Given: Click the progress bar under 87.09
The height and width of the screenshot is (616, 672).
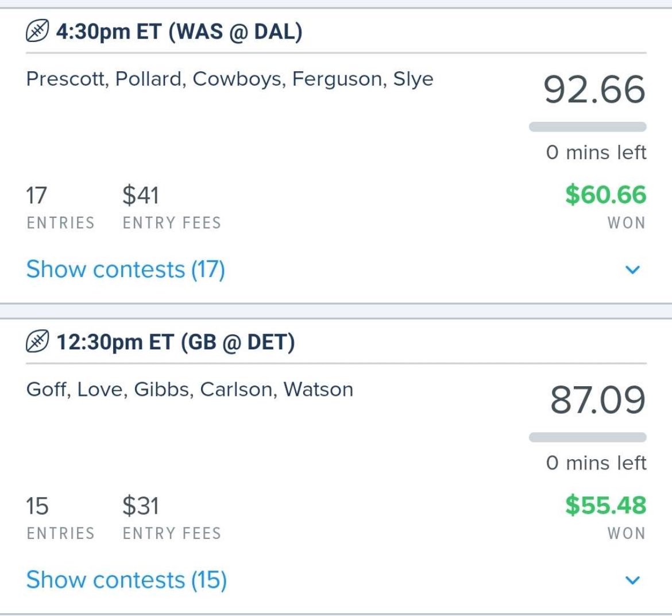Looking at the screenshot, I should 587,438.
